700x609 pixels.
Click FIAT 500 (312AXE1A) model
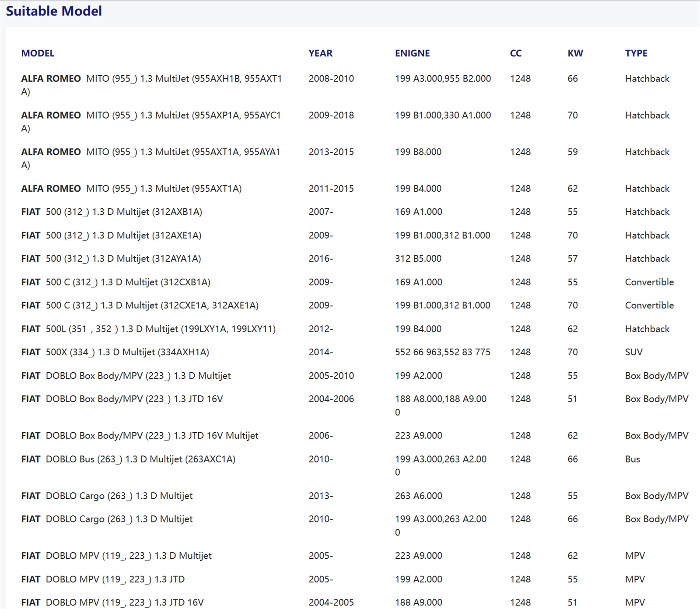(111, 236)
